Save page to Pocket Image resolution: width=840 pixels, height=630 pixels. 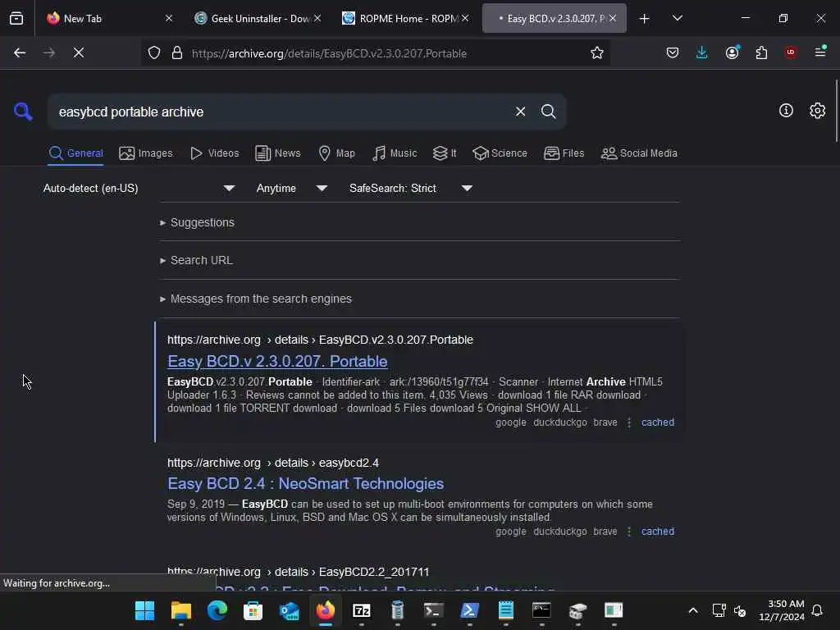click(673, 52)
